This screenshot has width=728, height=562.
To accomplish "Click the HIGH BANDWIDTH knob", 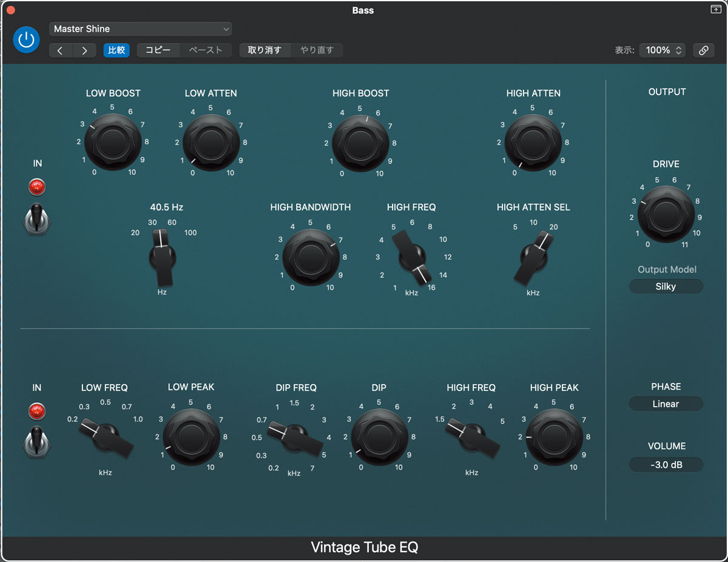I will click(x=311, y=257).
